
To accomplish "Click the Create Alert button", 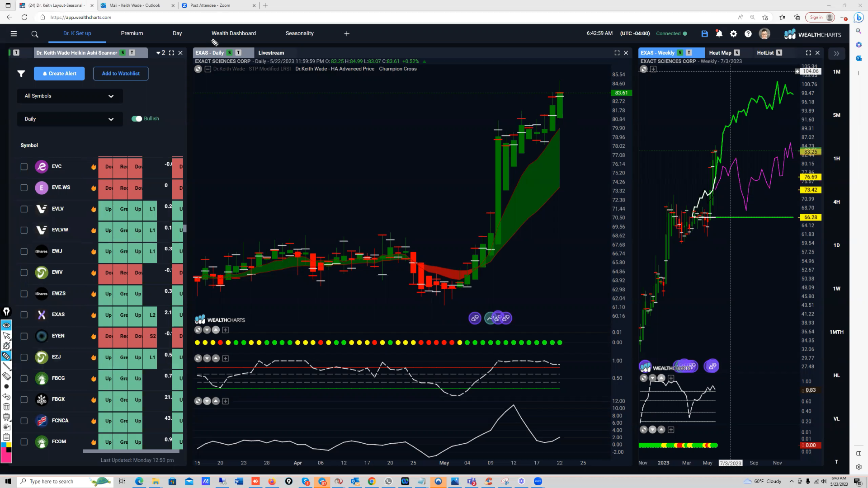I will [59, 74].
